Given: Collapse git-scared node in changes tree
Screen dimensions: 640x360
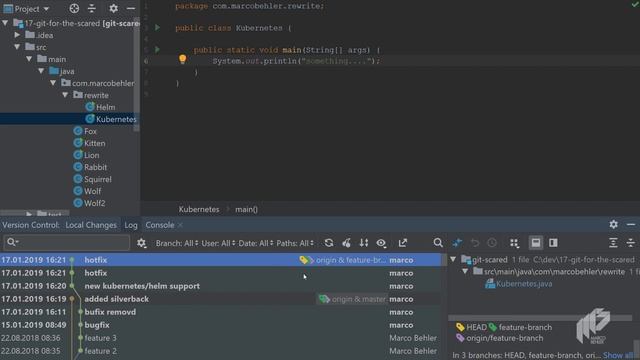Looking at the screenshot, I should (453, 259).
